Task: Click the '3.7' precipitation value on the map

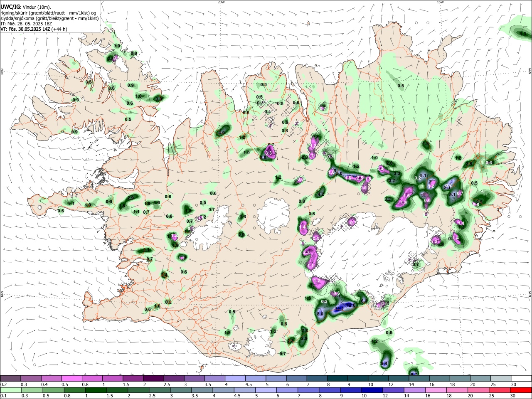Action: (x=392, y=181)
